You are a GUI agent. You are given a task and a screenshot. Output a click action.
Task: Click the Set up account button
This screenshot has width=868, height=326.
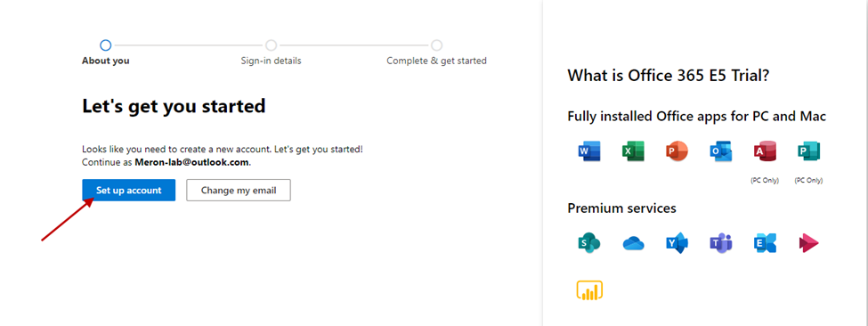(x=128, y=191)
